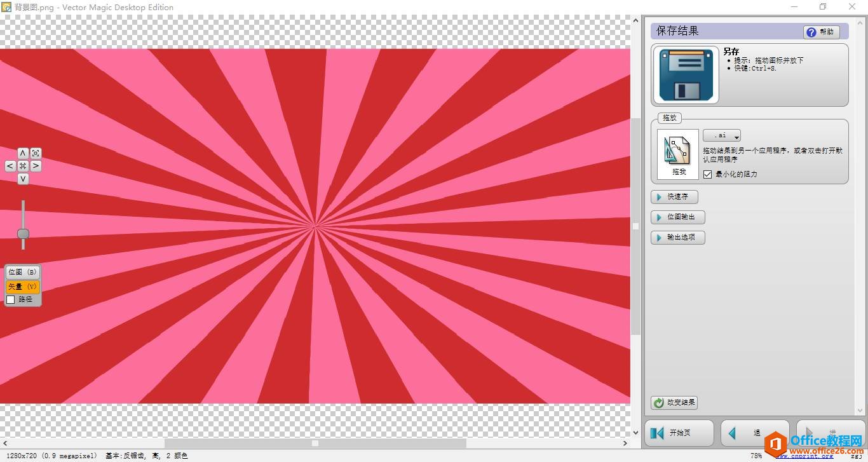Screen dimensions: 868x462
Task: Click the 78% zoom value in the status bar
Action: (x=756, y=456)
